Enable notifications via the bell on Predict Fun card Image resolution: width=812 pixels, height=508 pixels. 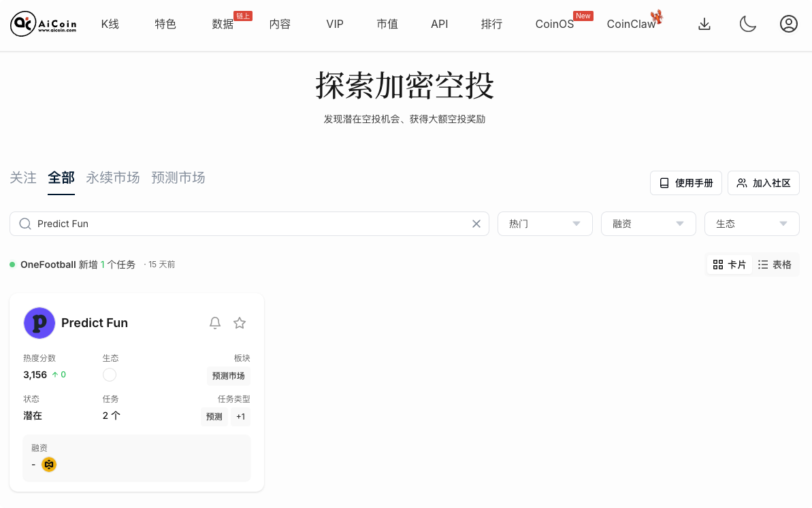click(x=215, y=323)
